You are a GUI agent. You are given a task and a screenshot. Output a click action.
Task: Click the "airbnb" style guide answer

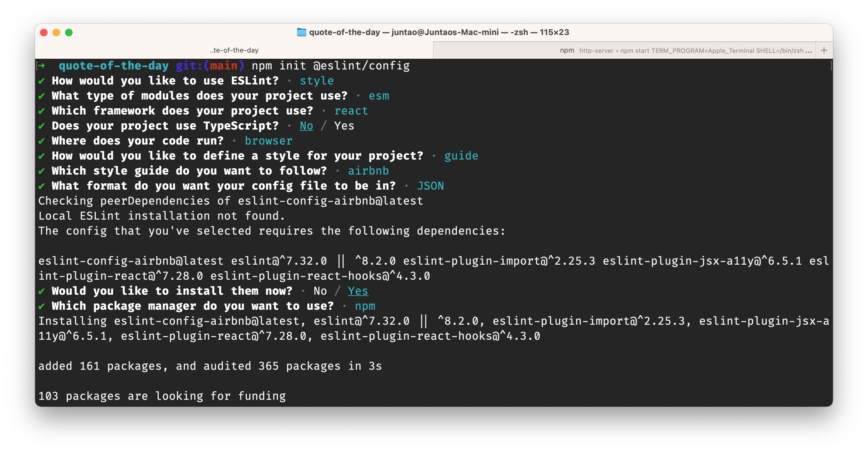pyautogui.click(x=368, y=171)
